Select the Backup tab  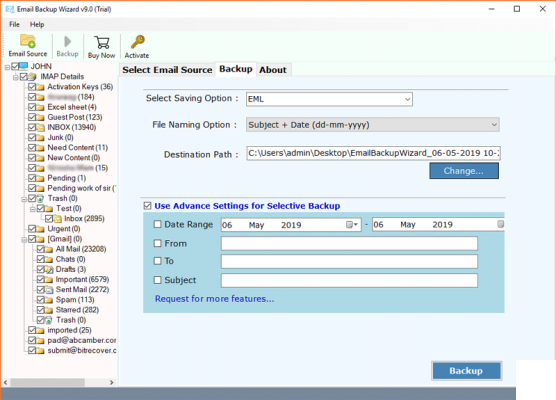pos(236,69)
